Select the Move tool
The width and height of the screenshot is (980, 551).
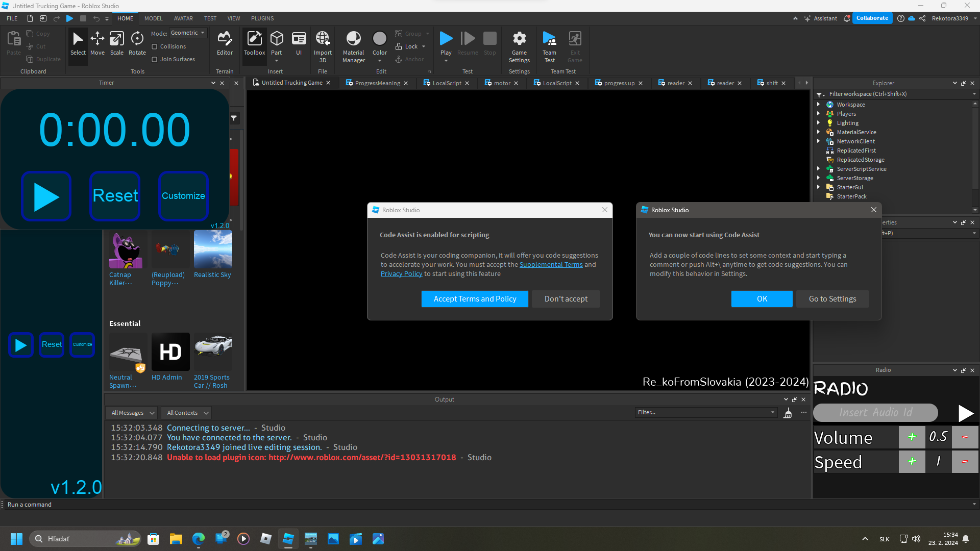pos(97,44)
